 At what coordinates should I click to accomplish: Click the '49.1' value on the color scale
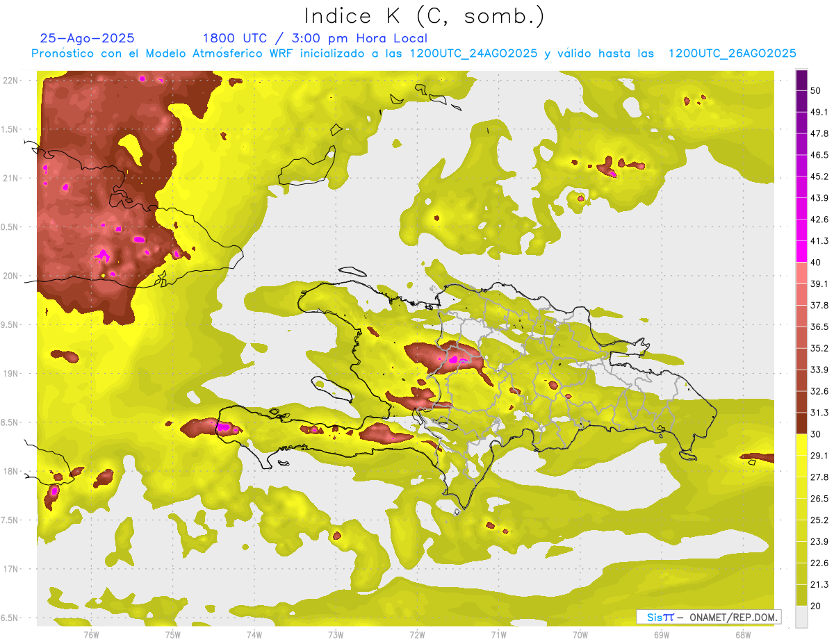(819, 112)
